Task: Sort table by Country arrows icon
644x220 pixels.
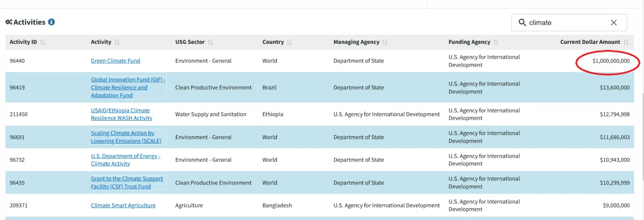Action: (x=289, y=42)
